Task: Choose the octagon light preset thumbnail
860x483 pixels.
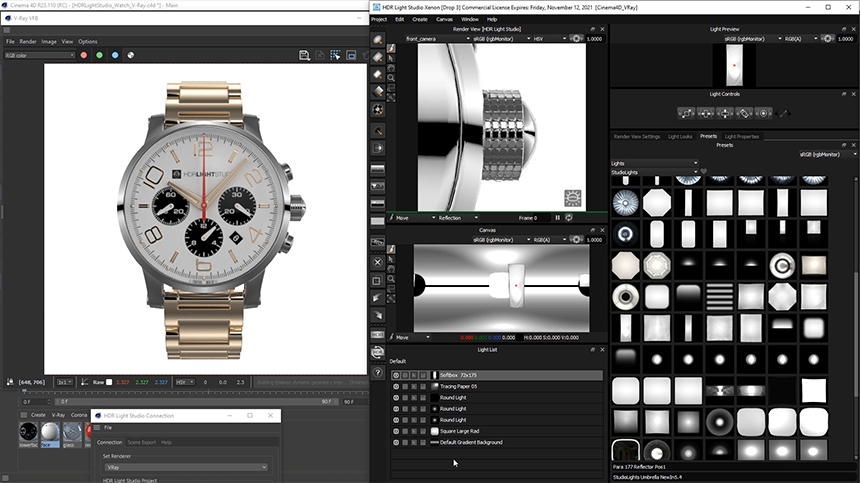Action: pos(657,203)
